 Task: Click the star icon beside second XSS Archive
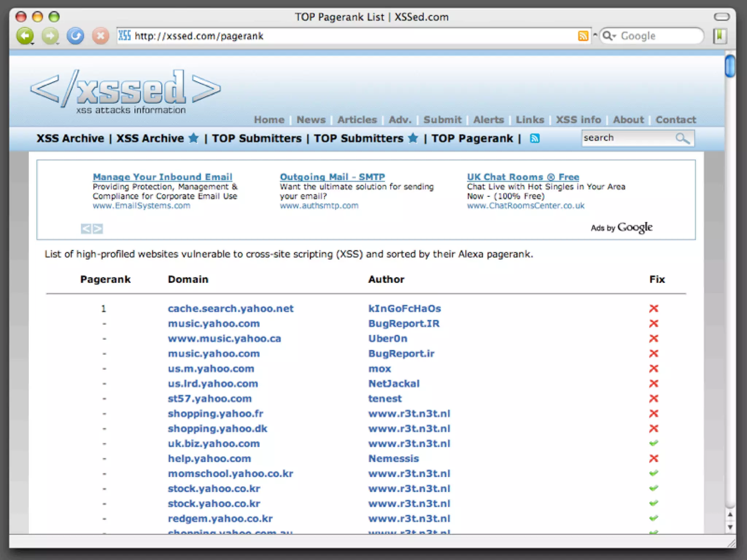tap(194, 138)
